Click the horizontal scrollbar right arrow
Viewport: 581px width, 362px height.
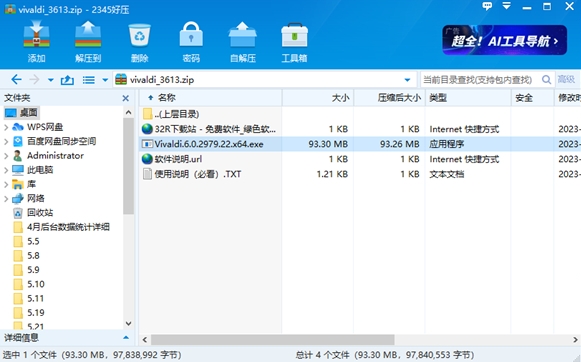[x=575, y=339]
